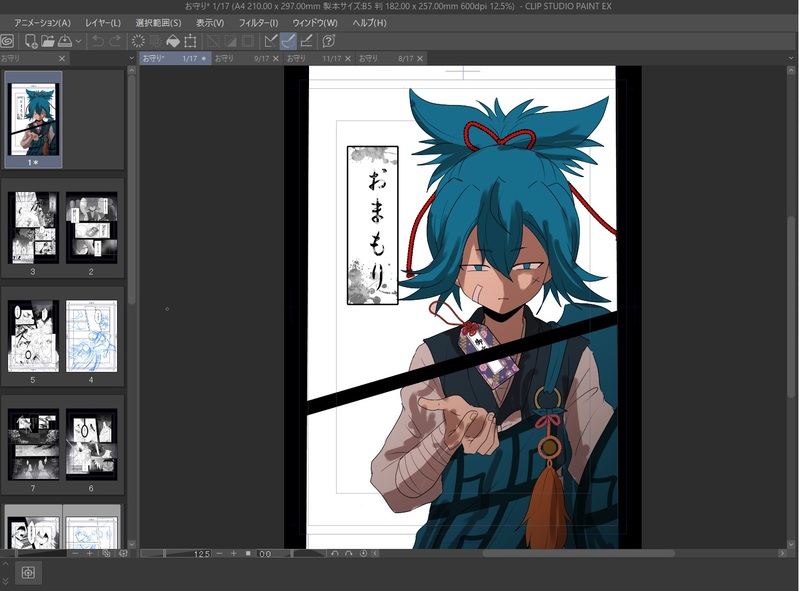Select page 1 cover thumbnail

(x=33, y=120)
